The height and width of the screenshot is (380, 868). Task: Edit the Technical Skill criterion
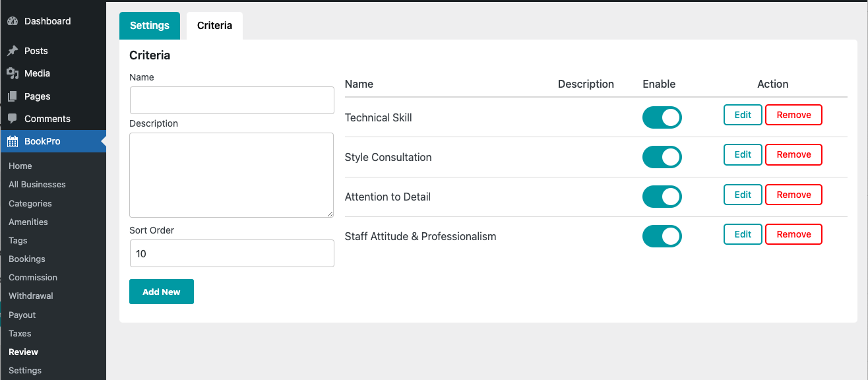[x=743, y=115]
